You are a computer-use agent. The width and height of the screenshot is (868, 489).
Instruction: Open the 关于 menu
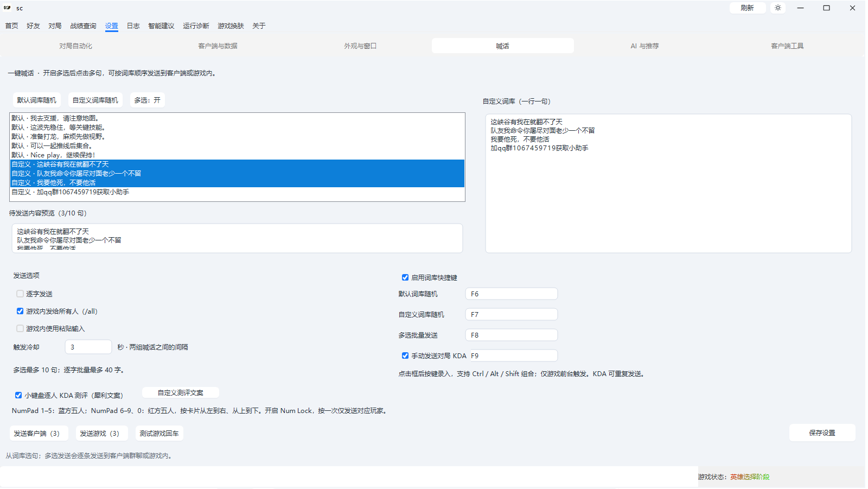pos(259,26)
